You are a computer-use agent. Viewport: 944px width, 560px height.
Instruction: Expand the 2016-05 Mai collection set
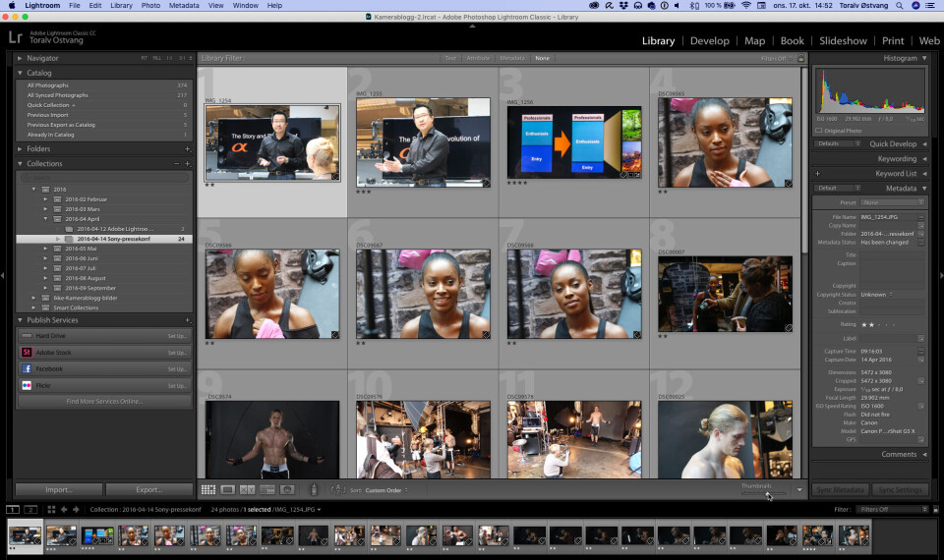45,249
